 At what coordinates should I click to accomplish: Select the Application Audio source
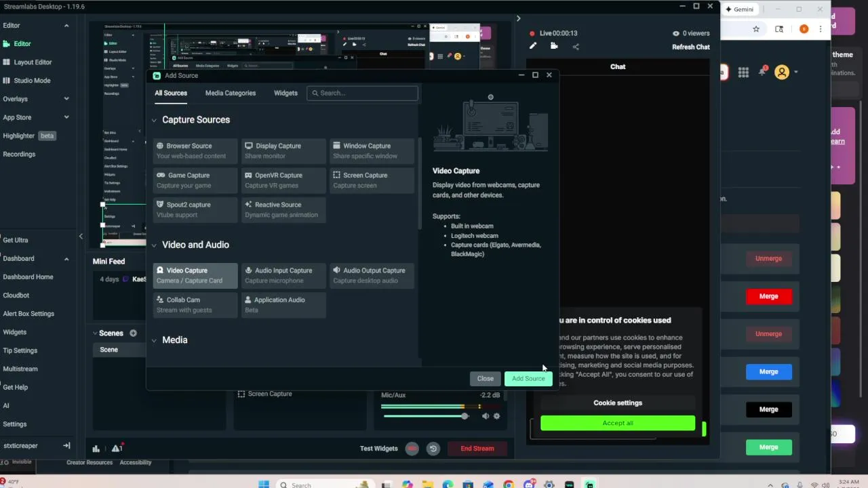click(283, 304)
